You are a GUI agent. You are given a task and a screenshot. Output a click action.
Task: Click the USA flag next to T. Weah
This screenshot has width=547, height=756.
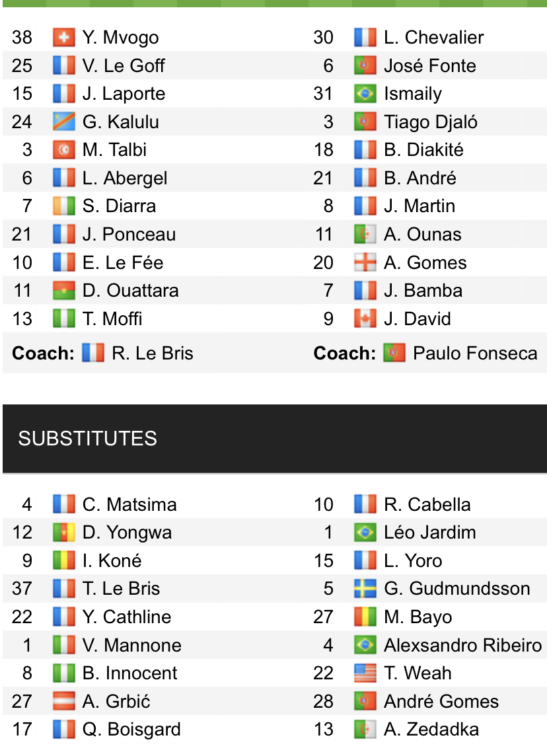click(365, 673)
